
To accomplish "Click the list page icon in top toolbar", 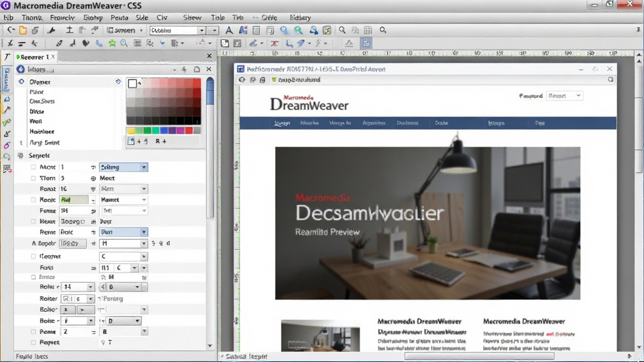I will pyautogui.click(x=256, y=30).
